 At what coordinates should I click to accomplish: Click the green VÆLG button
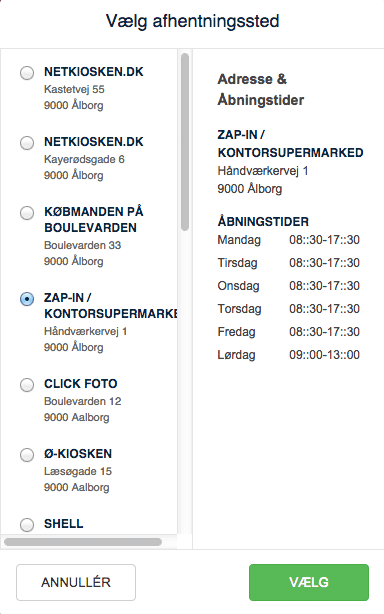(309, 582)
